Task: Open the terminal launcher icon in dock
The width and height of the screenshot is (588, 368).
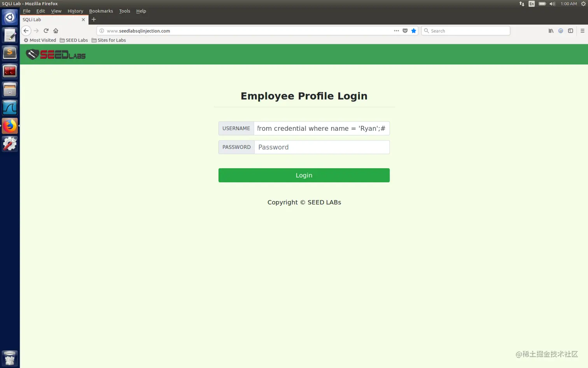Action: tap(10, 71)
